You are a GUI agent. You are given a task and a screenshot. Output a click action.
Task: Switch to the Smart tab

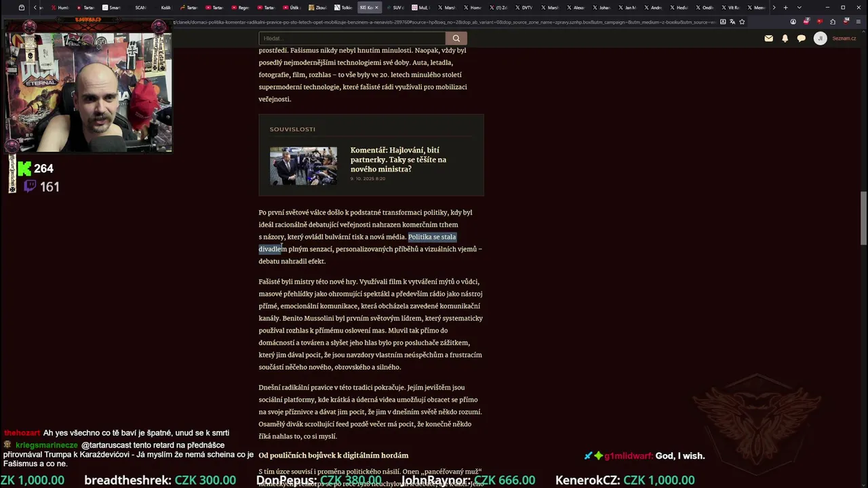(112, 7)
